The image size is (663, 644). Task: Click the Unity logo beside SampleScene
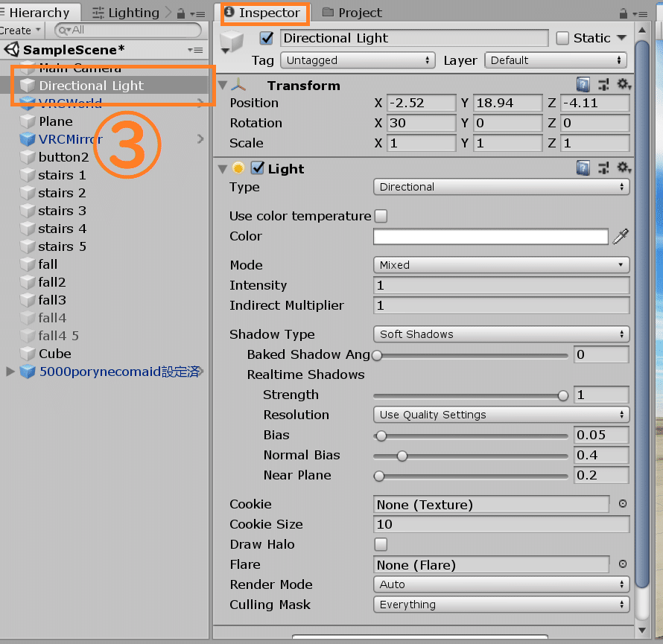point(12,49)
